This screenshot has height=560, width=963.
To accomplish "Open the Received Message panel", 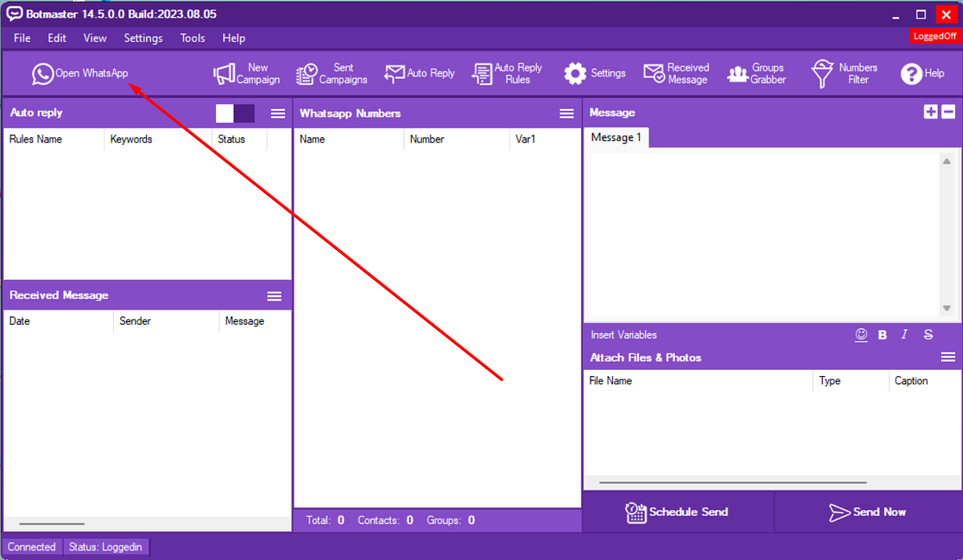I will coord(677,73).
